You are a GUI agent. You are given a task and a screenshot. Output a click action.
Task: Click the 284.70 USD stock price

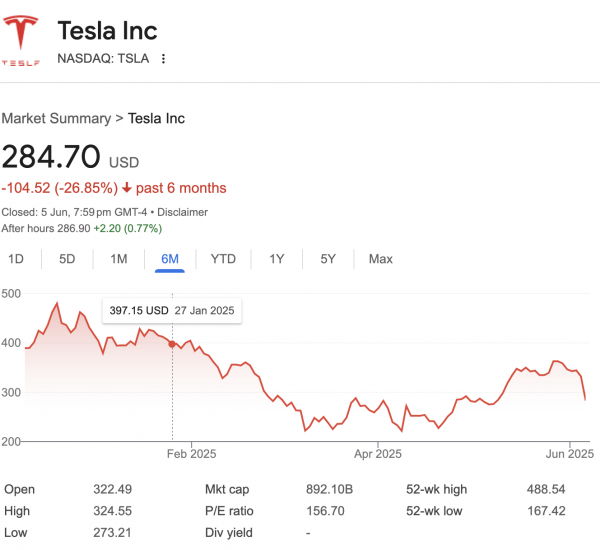coord(51,157)
